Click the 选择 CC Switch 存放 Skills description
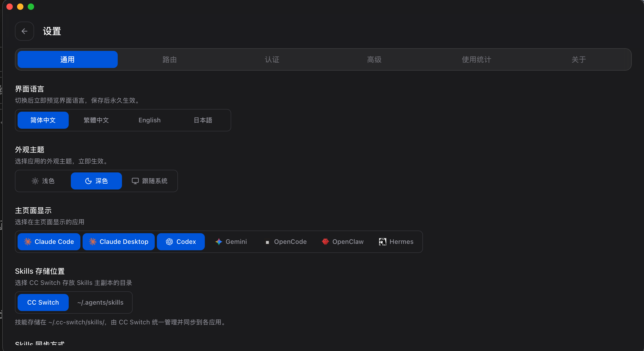Screen dimensions: 644x351 coord(74,283)
